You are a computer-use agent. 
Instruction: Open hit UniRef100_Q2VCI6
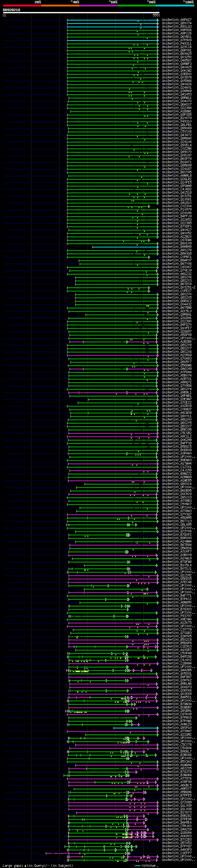pyautogui.click(x=177, y=47)
